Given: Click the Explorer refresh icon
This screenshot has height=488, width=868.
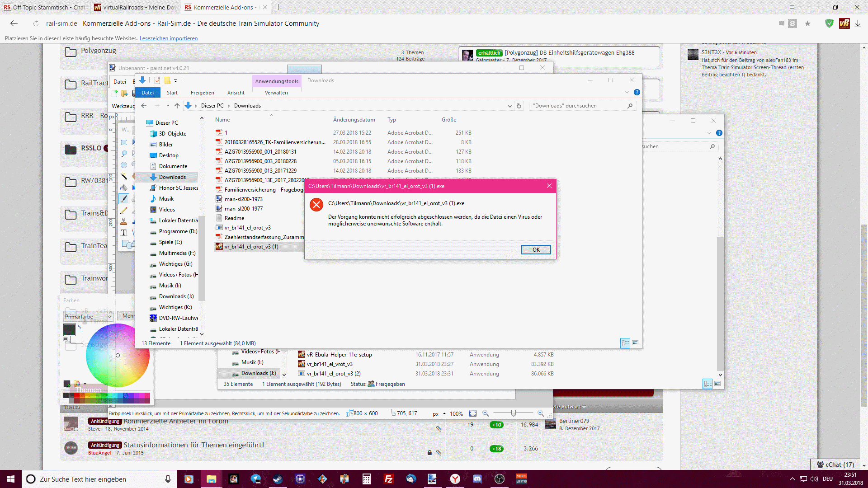Looking at the screenshot, I should point(519,106).
